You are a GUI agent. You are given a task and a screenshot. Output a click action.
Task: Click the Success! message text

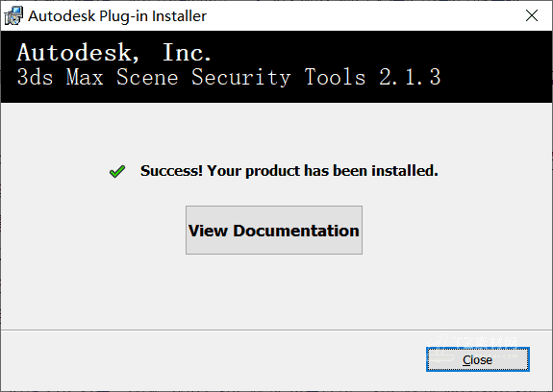click(289, 171)
